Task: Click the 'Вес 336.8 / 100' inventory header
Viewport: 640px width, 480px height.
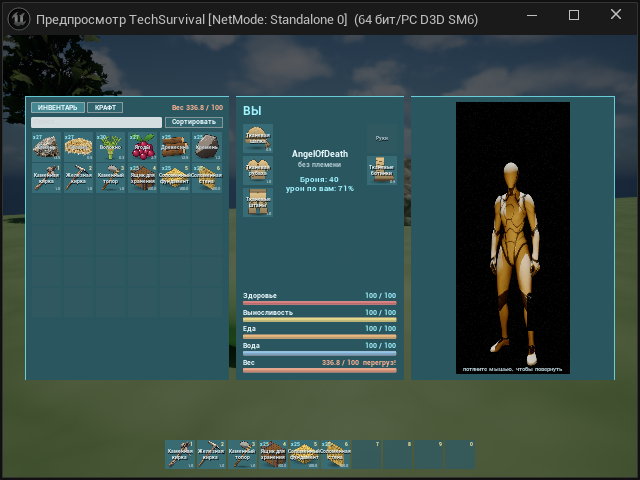Action: (x=198, y=108)
